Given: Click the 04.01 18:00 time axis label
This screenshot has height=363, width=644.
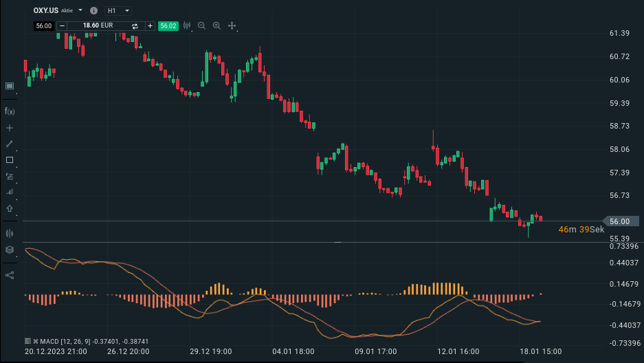Looking at the screenshot, I should click(x=293, y=351).
